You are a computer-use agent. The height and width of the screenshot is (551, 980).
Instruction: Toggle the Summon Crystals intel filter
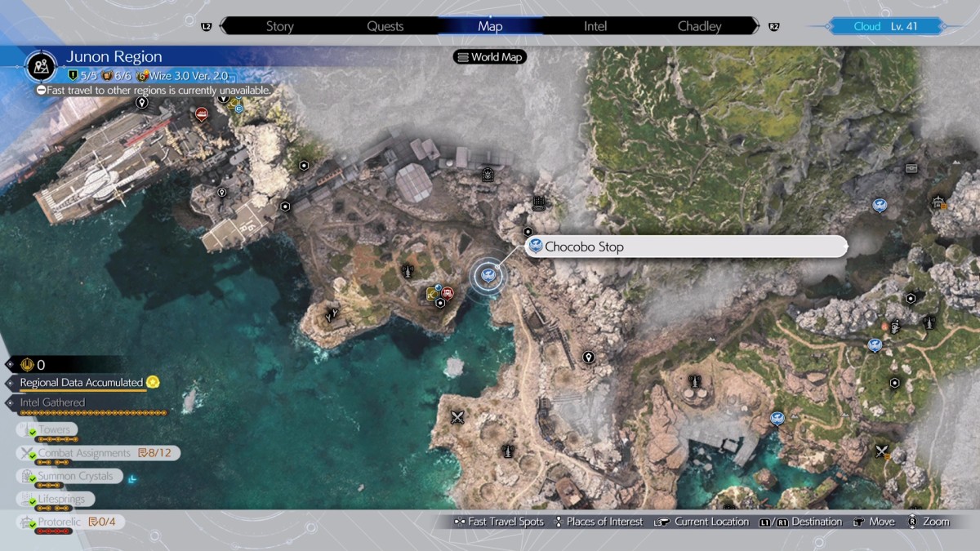coord(69,476)
